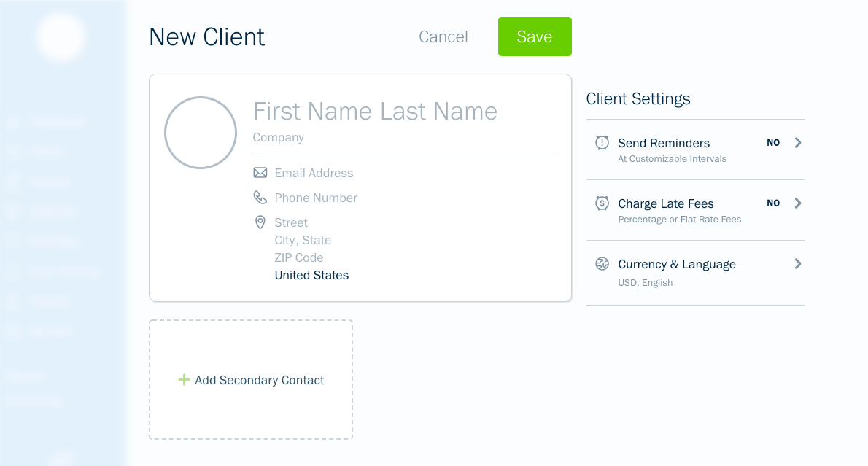The image size is (868, 466).
Task: Click the map pin location icon
Action: 260,222
